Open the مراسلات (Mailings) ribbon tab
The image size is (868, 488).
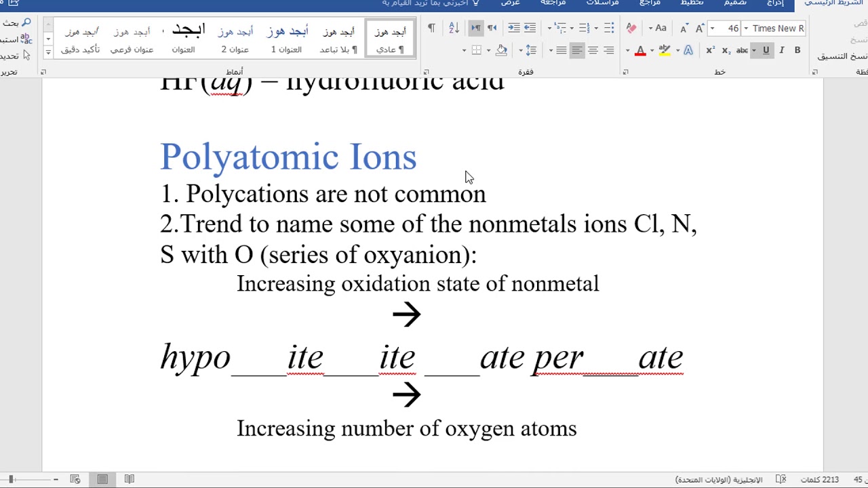pyautogui.click(x=602, y=3)
